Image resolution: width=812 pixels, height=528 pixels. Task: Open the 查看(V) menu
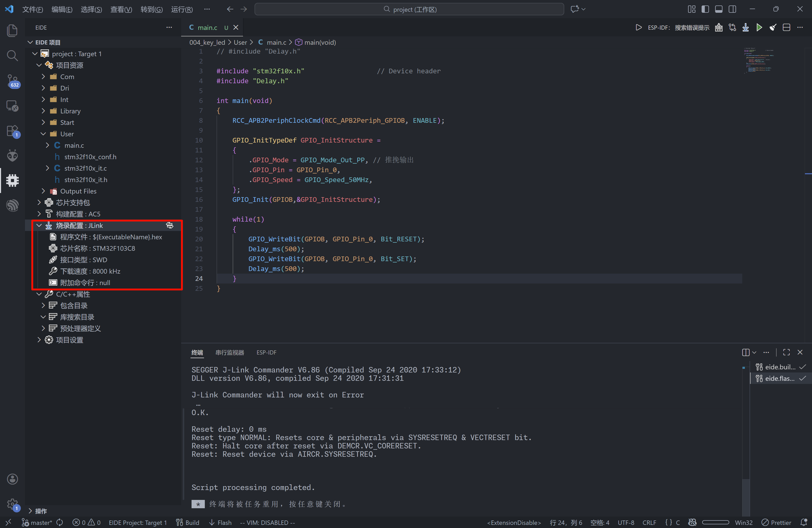[x=121, y=9]
